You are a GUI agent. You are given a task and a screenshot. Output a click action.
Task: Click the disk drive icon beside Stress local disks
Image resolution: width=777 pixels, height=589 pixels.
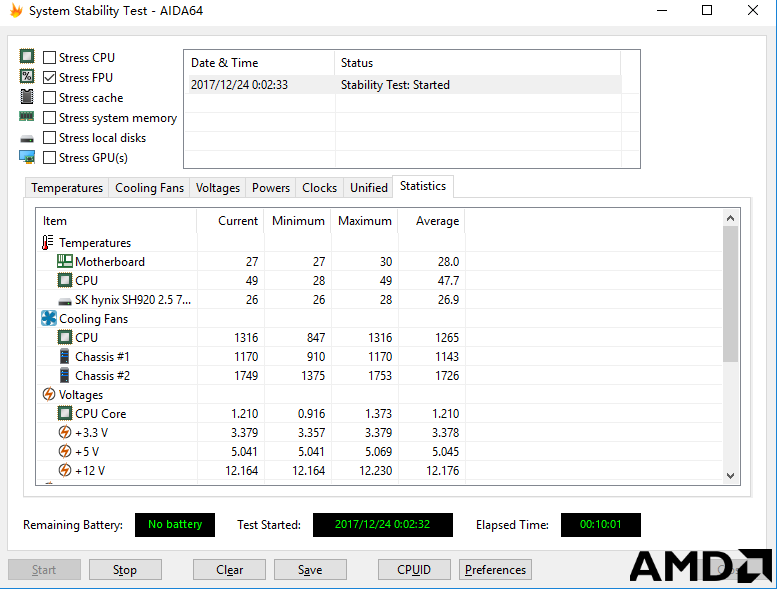coord(27,139)
